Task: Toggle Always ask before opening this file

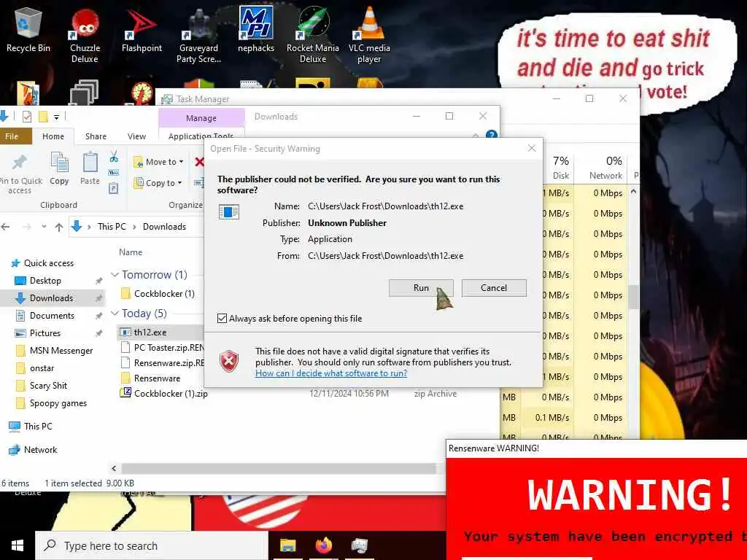Action: click(x=222, y=318)
